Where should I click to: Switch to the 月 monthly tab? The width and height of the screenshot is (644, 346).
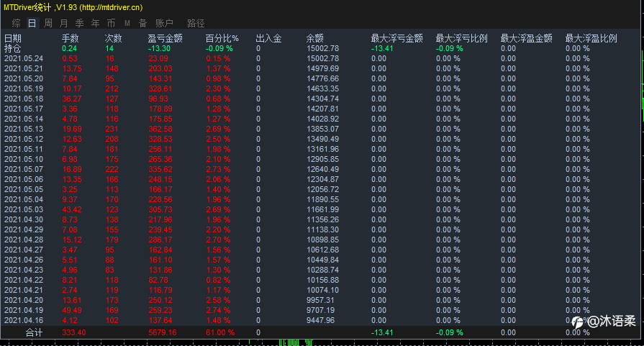point(63,23)
